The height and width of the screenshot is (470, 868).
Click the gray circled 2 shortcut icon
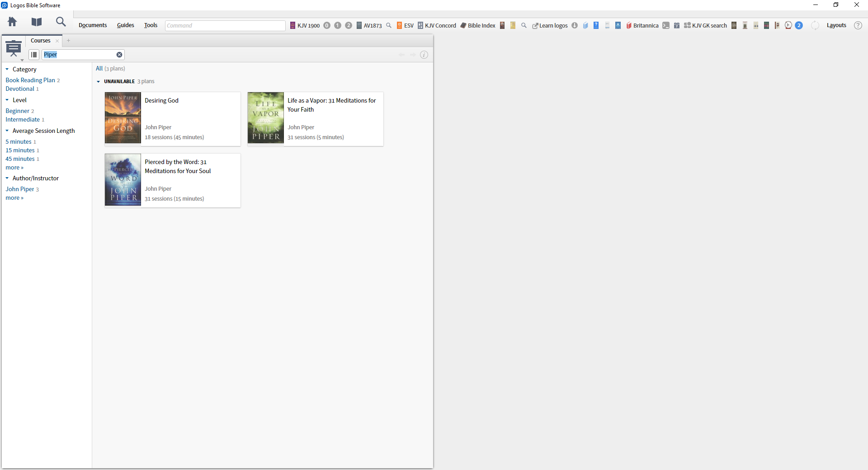tap(349, 25)
